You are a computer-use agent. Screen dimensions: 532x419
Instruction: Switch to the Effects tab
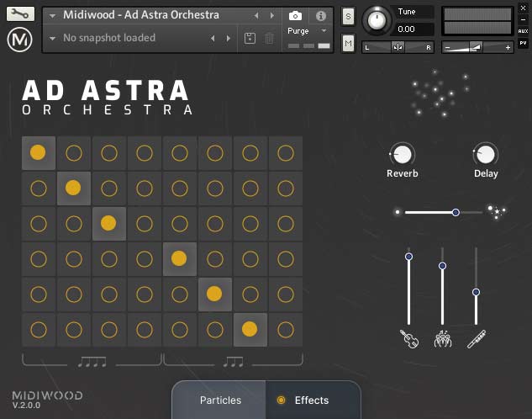click(x=311, y=400)
